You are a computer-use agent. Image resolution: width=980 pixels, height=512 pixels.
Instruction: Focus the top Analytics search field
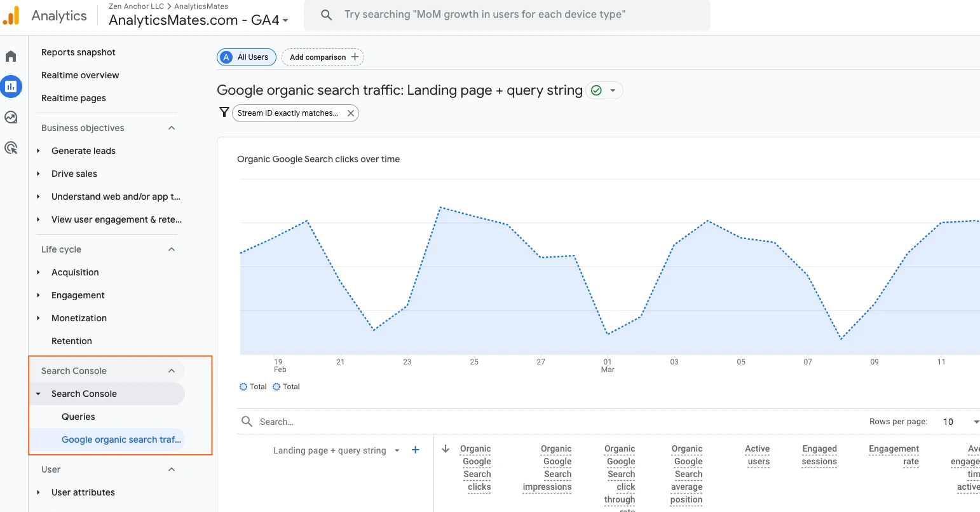(x=507, y=15)
